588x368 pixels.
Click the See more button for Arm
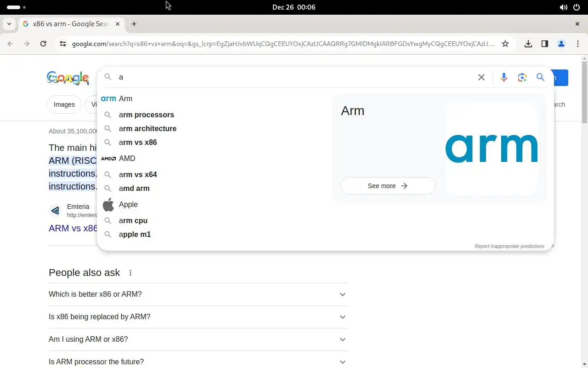(x=388, y=186)
